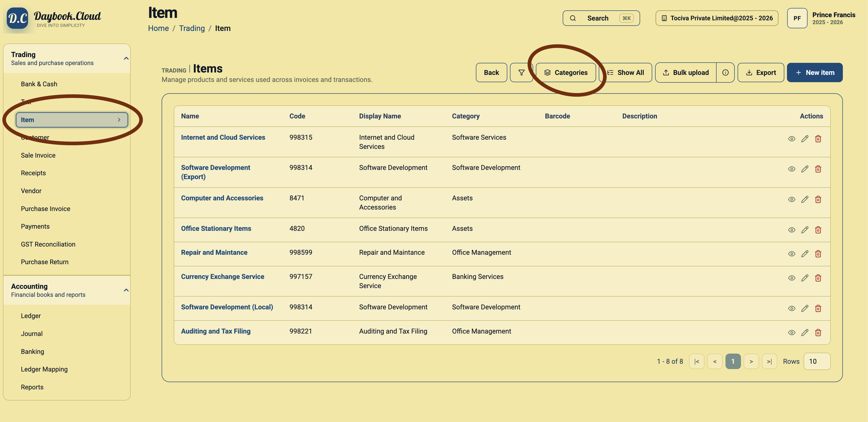Open Bank & Cash in sidebar
Viewport: 868px width, 422px height.
pyautogui.click(x=39, y=84)
